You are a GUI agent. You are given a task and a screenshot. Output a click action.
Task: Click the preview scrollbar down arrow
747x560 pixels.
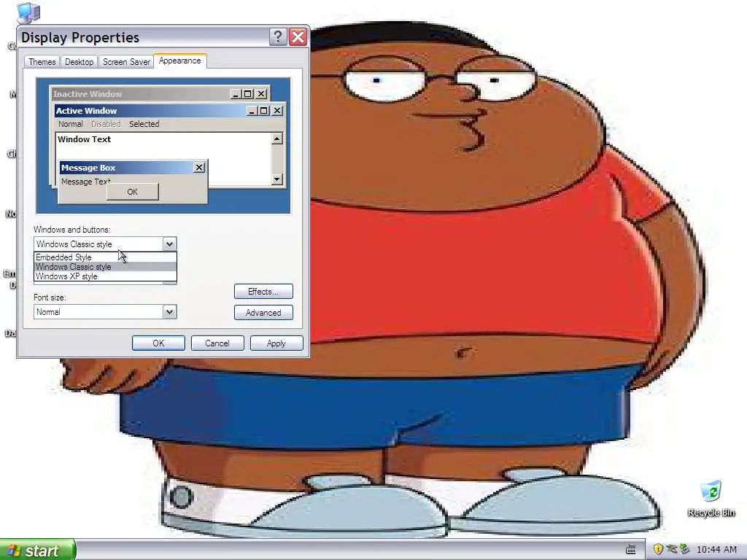276,179
